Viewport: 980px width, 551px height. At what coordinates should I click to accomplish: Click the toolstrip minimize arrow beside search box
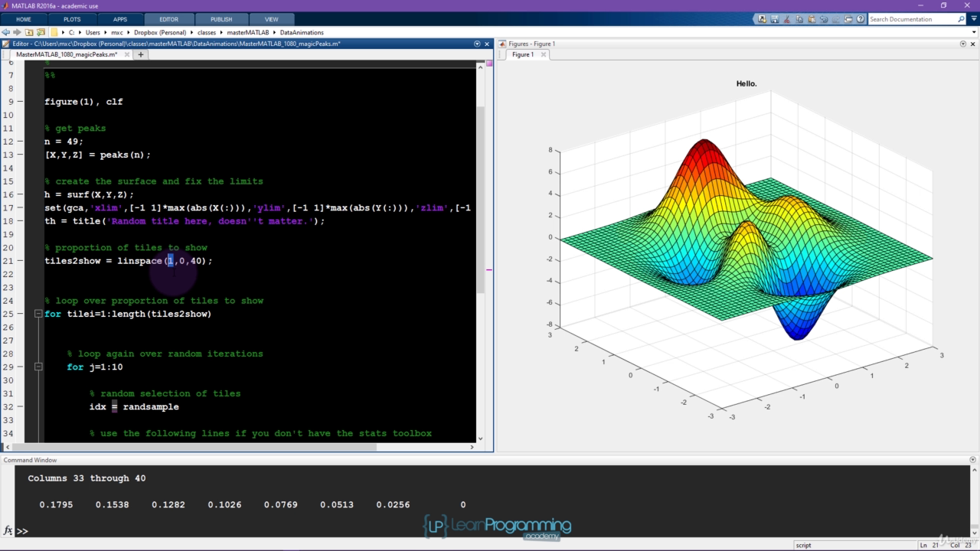pos(973,19)
